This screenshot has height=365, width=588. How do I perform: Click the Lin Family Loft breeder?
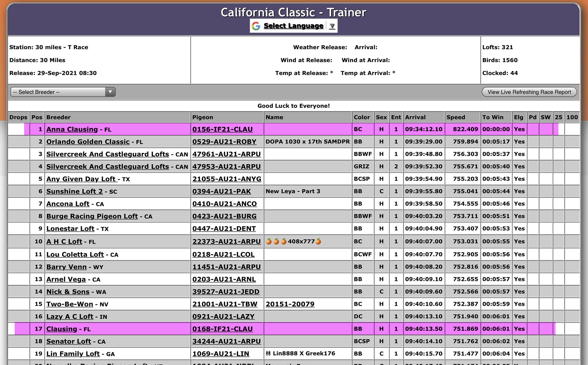pyautogui.click(x=73, y=354)
